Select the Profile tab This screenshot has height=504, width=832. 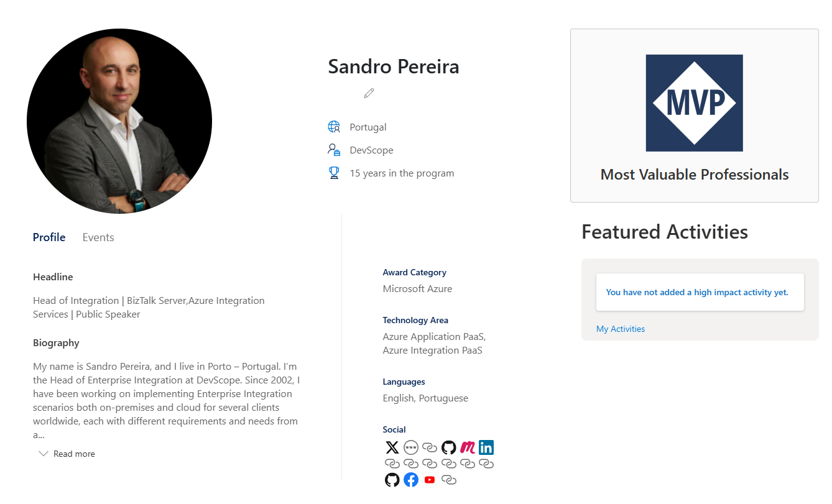(49, 237)
